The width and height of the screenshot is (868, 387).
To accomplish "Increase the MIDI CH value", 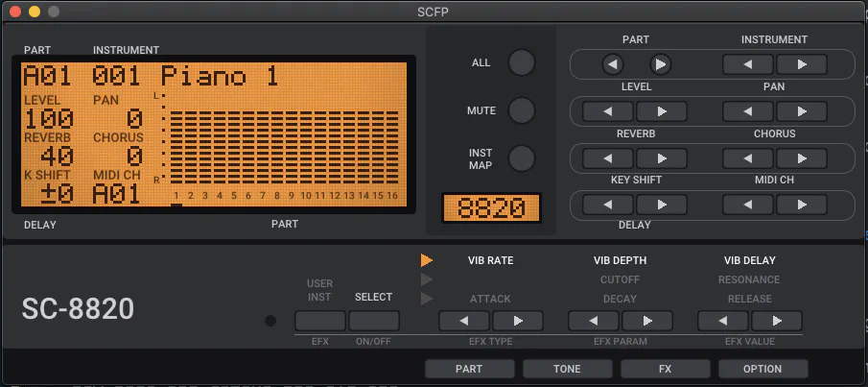I will pos(802,205).
